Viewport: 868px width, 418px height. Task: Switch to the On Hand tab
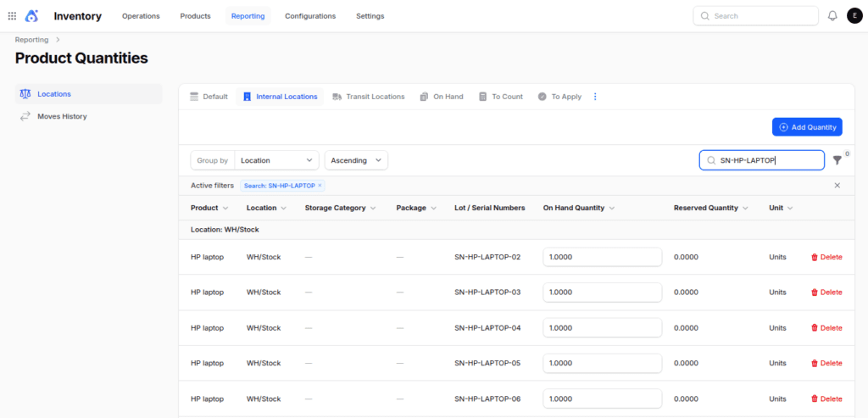coord(441,97)
